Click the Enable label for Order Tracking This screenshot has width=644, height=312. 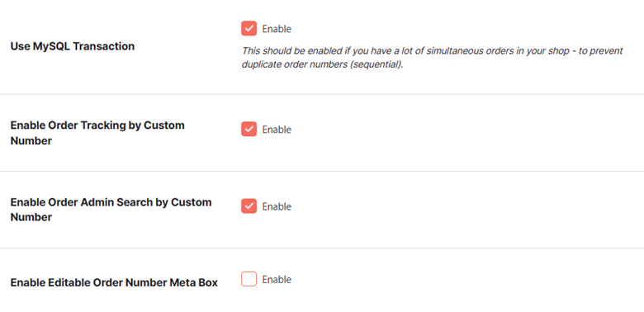point(277,130)
